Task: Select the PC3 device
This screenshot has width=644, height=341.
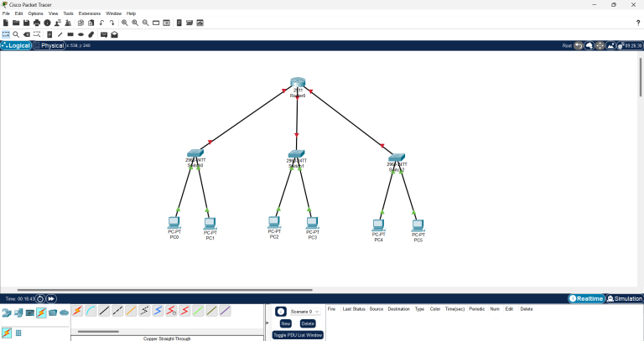Action: pyautogui.click(x=312, y=223)
